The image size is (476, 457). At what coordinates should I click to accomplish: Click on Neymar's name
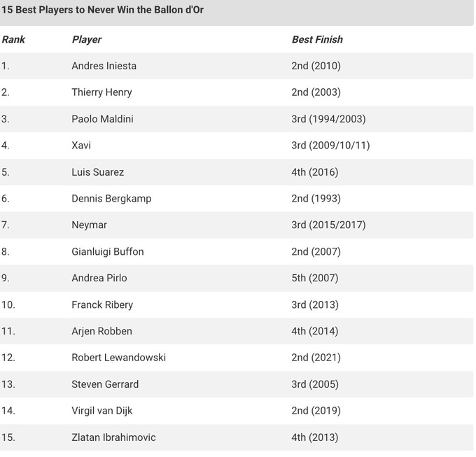(x=89, y=225)
